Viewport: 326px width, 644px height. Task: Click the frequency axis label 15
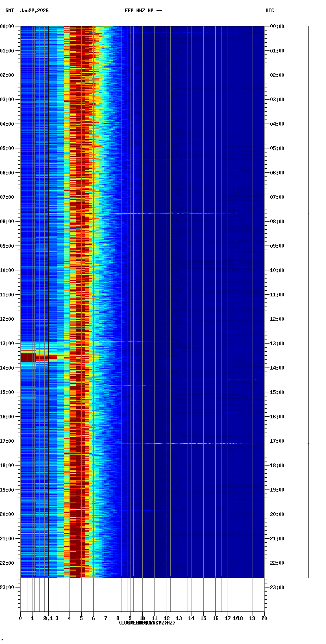click(203, 618)
